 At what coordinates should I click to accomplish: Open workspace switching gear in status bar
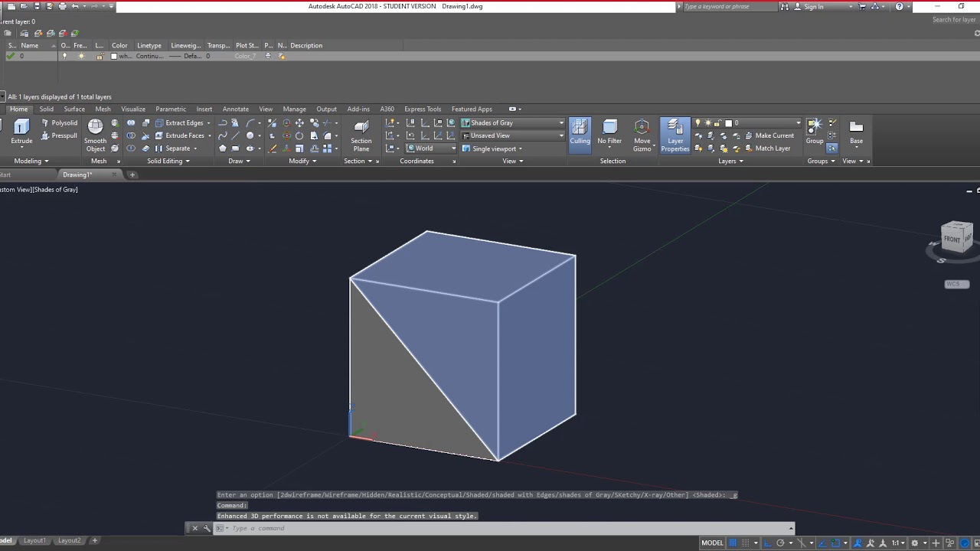(x=914, y=543)
